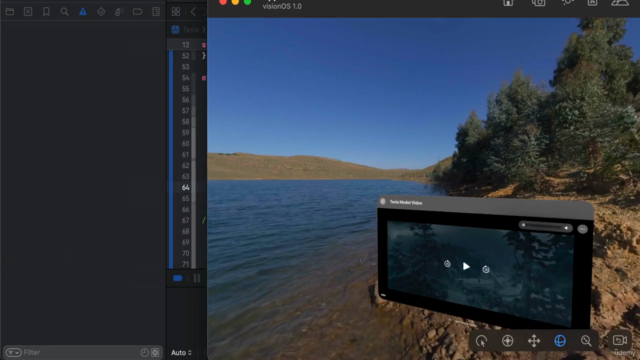Screen dimensions: 640x360
Task: Select the simulator pan move tool
Action: pos(534,341)
